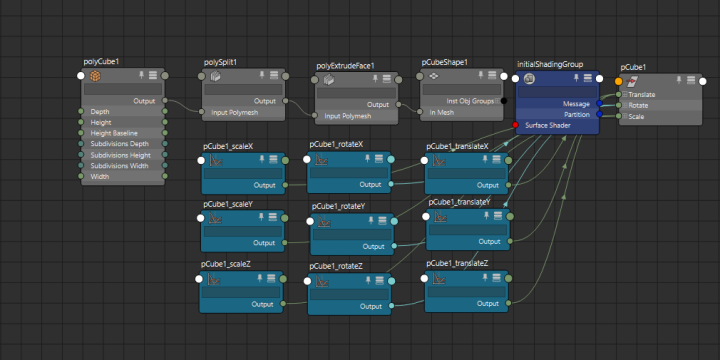
Task: Click the blue Partition output port
Action: (x=599, y=114)
